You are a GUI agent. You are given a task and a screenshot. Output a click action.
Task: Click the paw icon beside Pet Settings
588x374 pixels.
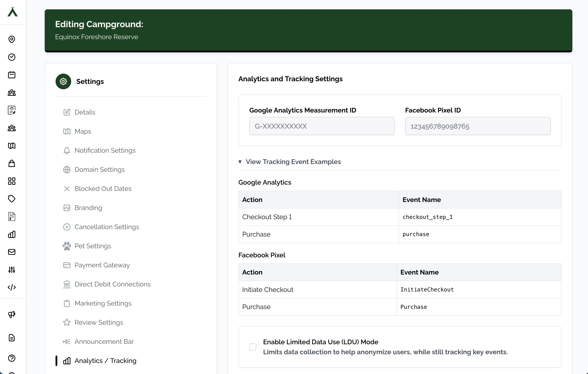click(67, 246)
